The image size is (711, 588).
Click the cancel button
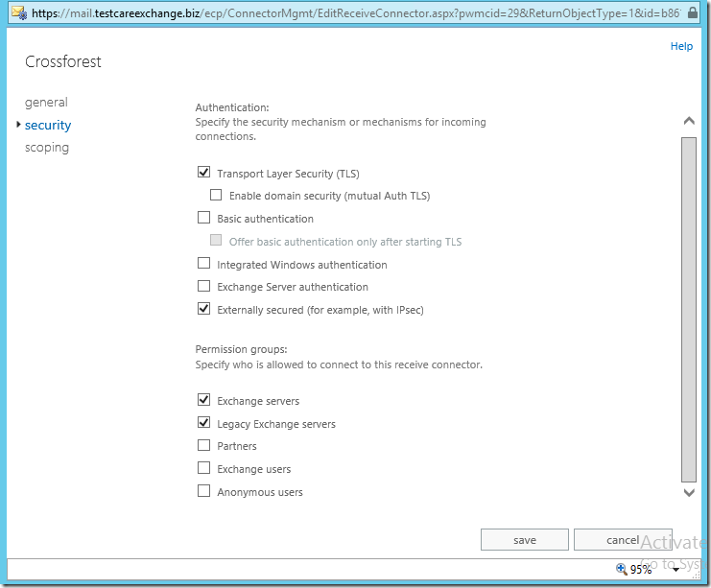pos(623,539)
